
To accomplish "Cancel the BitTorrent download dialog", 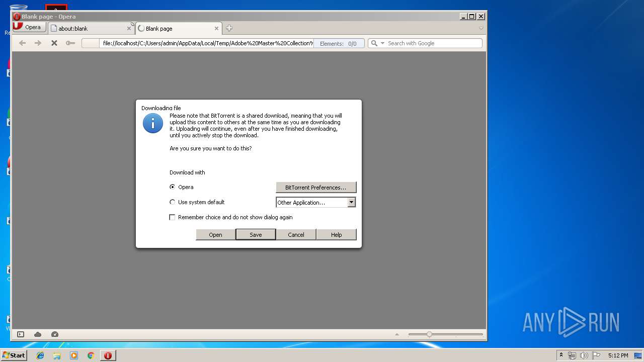I will (x=296, y=235).
